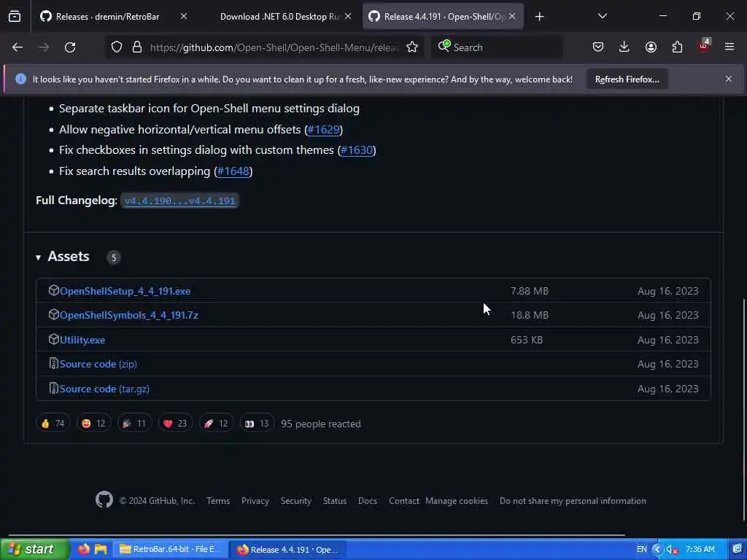Open the Docs footer link
Image resolution: width=747 pixels, height=560 pixels.
pos(368,501)
